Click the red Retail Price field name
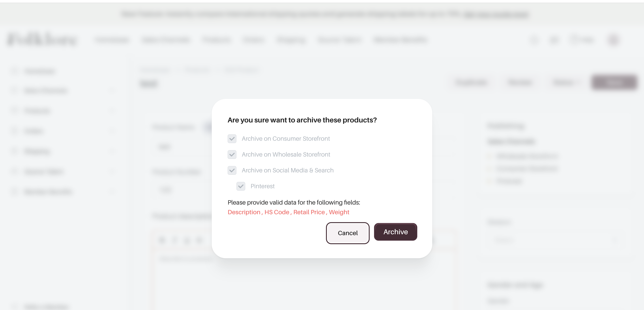This screenshot has height=310, width=644. (x=309, y=212)
